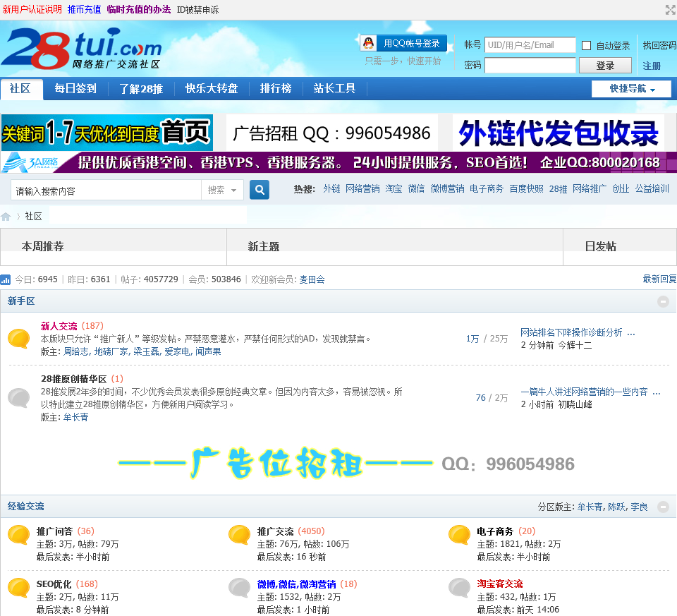Image resolution: width=677 pixels, height=616 pixels.
Task: Click hot search term 淘宝
Action: point(394,189)
